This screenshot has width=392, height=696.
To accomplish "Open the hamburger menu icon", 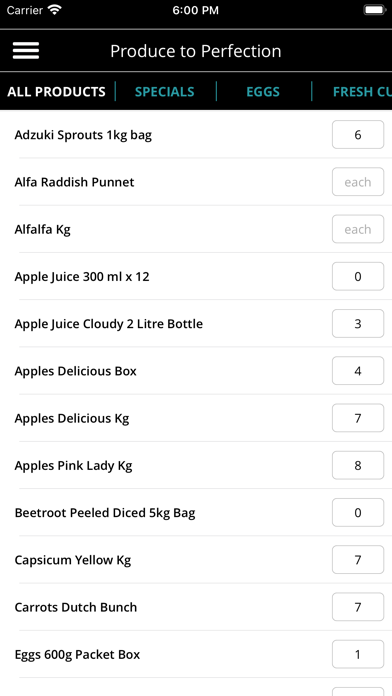I will (x=26, y=51).
